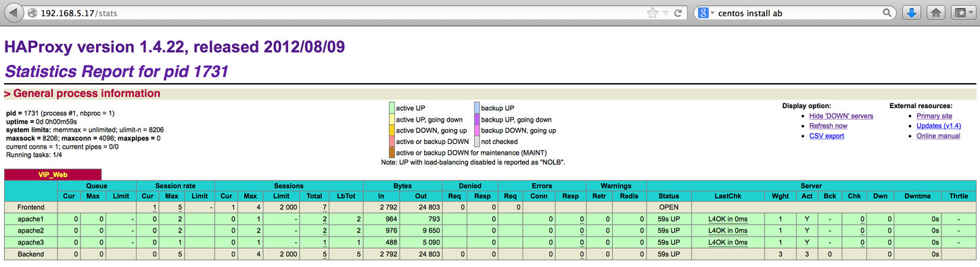The image size is (980, 267).
Task: Click apache1 bytes in value 964
Action: [392, 220]
